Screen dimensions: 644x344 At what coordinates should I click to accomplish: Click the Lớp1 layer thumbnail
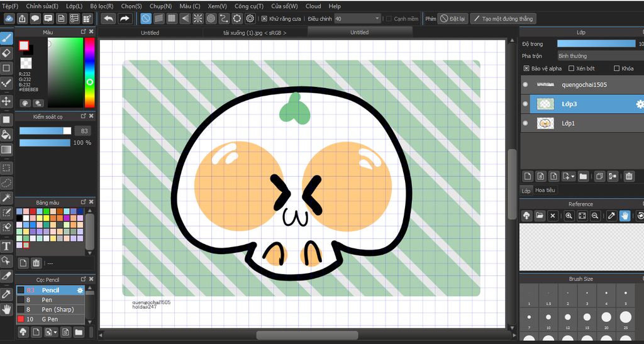(x=545, y=123)
